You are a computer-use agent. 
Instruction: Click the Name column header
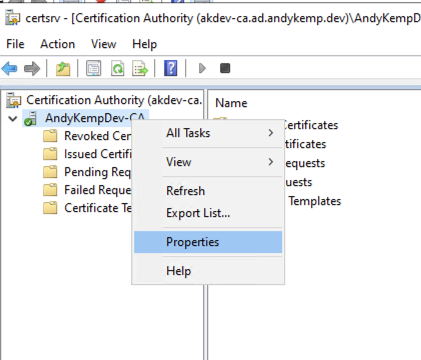pyautogui.click(x=231, y=103)
